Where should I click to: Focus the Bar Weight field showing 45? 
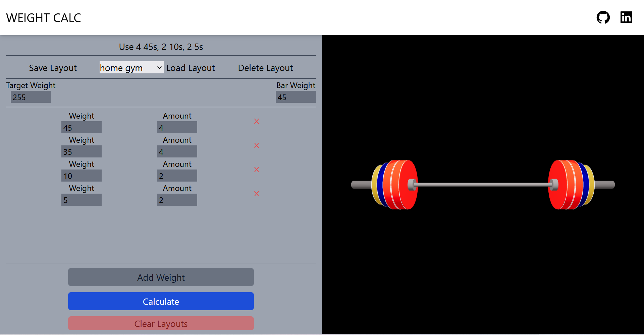[x=296, y=97]
